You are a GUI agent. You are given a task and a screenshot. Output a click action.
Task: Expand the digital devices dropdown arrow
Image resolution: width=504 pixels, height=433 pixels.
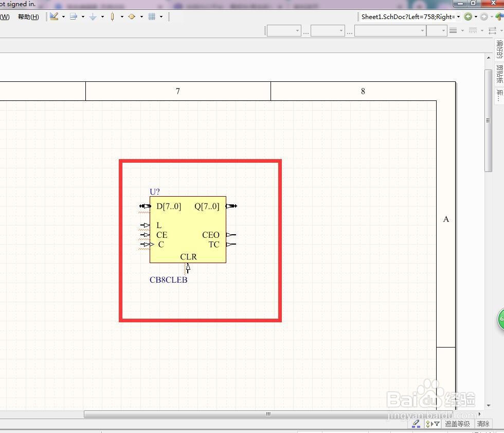[x=122, y=16]
